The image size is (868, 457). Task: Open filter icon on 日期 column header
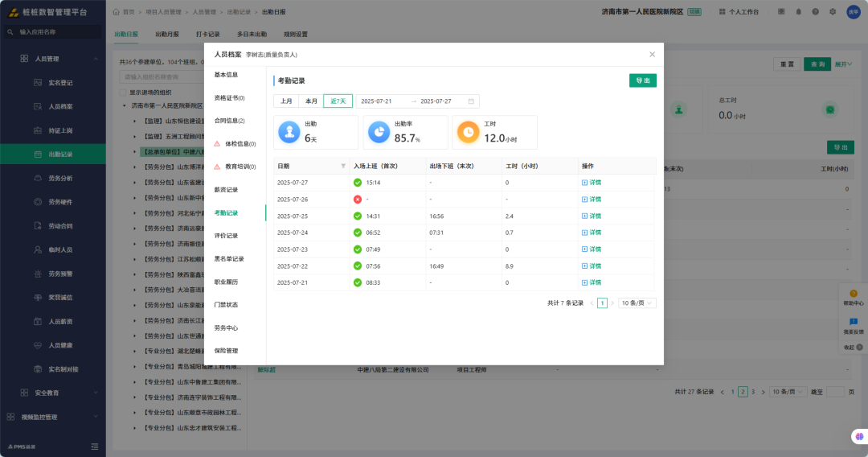click(343, 167)
